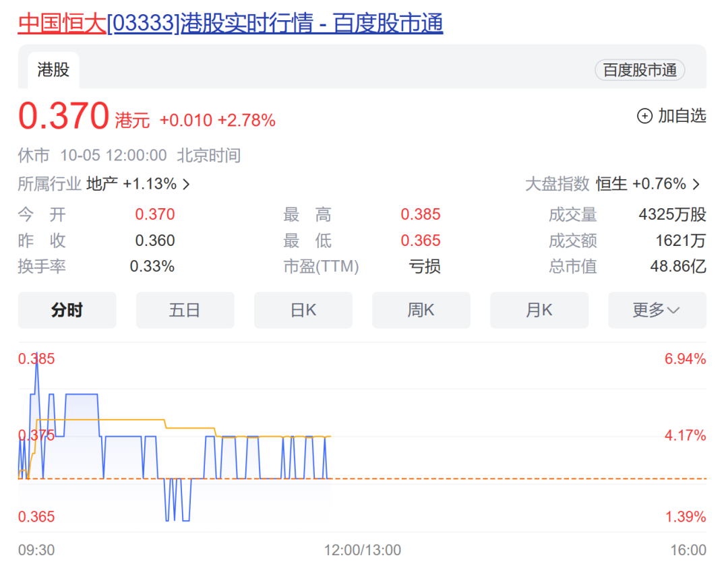Click the change value +0.010
The width and height of the screenshot is (728, 564).
pyautogui.click(x=186, y=121)
